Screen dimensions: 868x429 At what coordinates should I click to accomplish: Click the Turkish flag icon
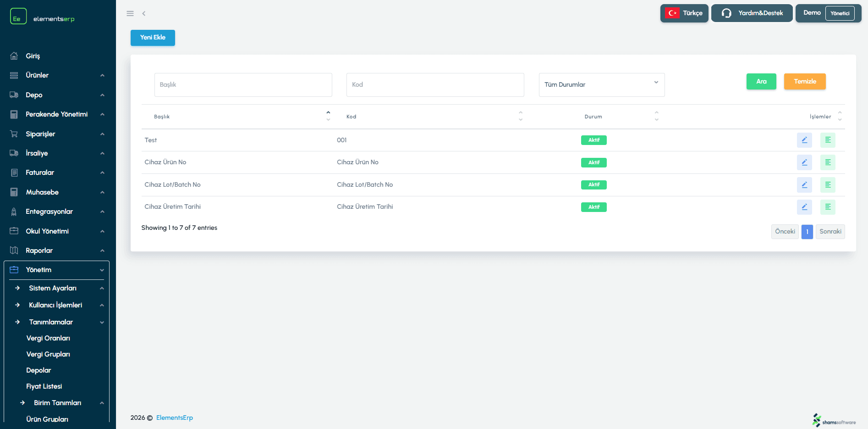click(x=672, y=13)
